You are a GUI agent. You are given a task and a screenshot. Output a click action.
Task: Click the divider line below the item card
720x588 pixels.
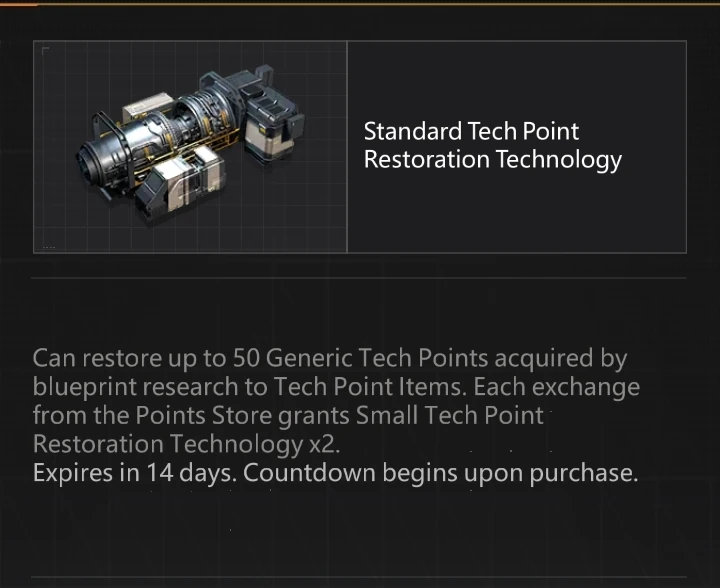click(x=360, y=278)
